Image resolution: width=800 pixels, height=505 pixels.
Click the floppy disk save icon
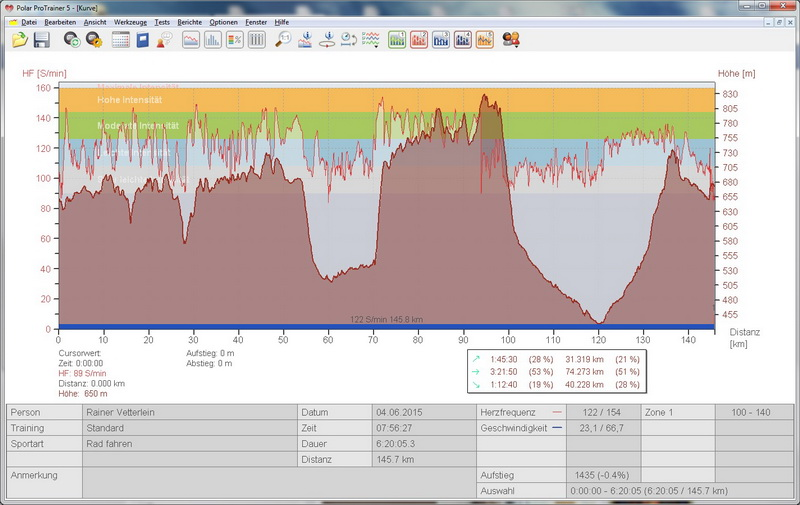[x=42, y=40]
